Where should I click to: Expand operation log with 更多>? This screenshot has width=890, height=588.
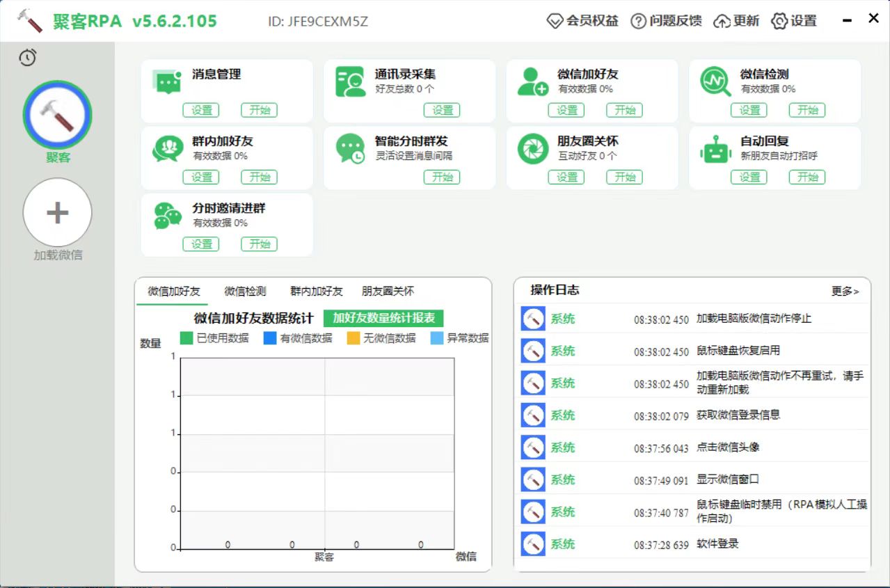point(845,291)
